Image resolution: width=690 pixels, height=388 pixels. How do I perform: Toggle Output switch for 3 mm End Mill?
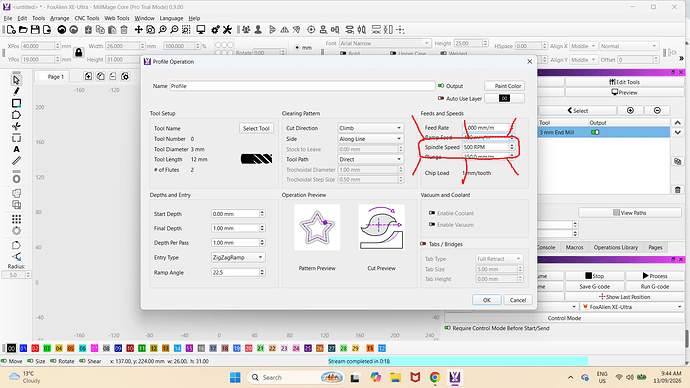(x=595, y=132)
